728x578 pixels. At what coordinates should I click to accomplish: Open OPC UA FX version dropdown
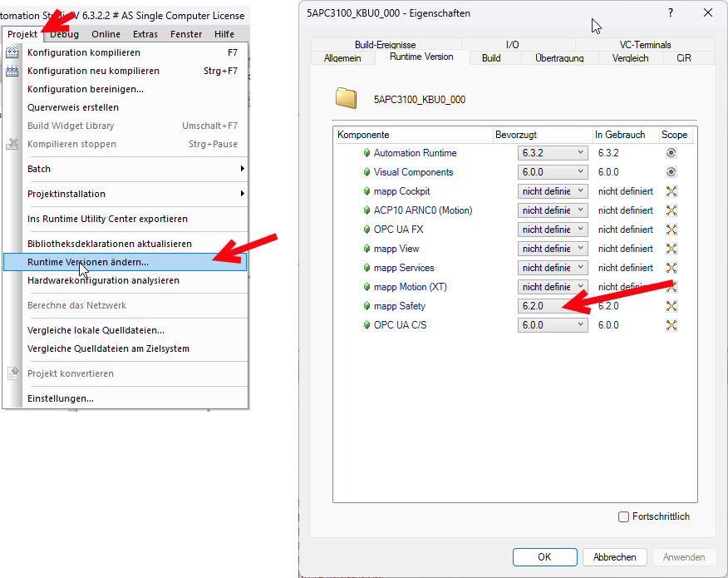[553, 229]
